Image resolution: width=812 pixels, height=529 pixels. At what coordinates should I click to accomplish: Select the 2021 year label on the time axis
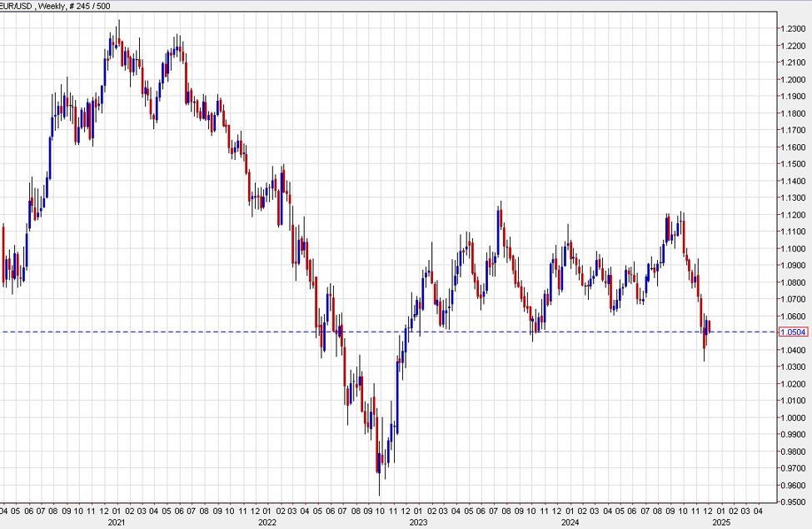point(116,523)
